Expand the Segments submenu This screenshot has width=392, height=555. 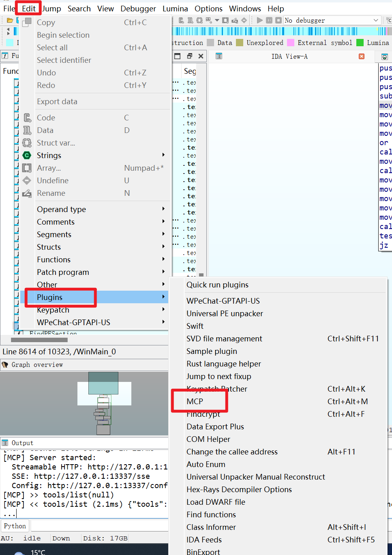tap(163, 234)
